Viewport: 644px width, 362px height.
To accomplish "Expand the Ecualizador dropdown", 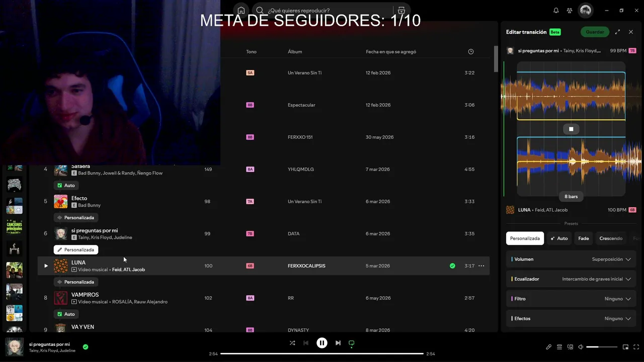I will 571,279.
